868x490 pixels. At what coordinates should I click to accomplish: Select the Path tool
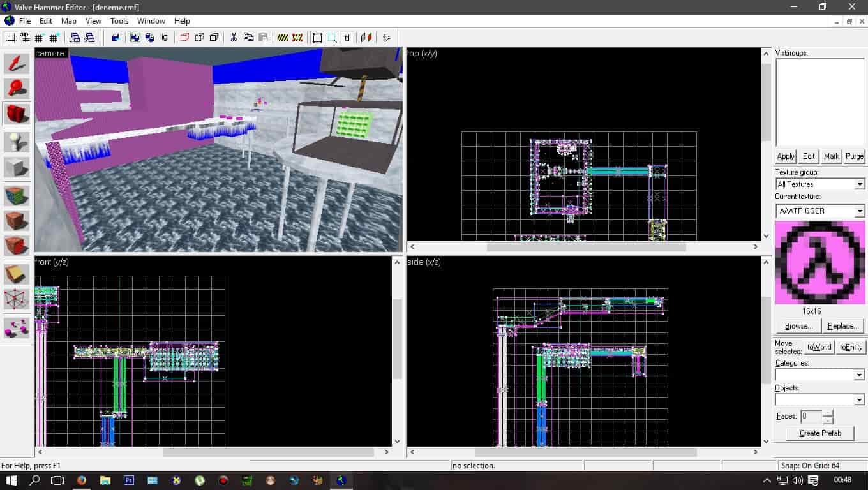coord(17,329)
